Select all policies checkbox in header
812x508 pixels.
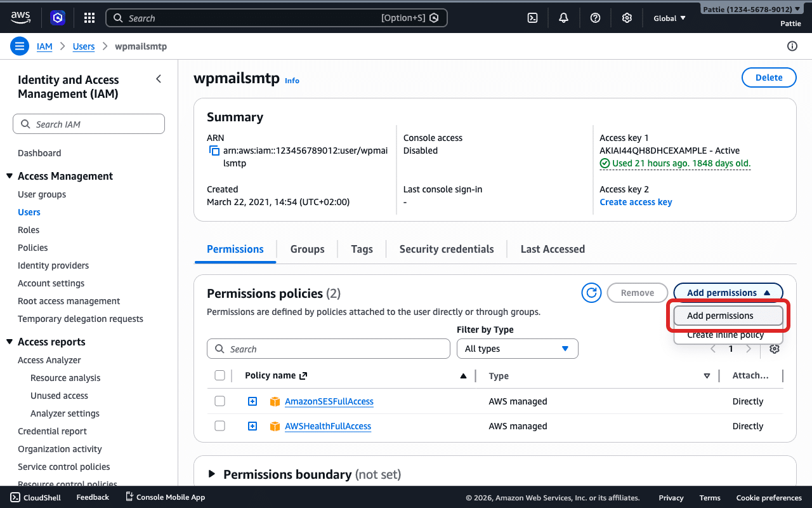[x=219, y=375]
